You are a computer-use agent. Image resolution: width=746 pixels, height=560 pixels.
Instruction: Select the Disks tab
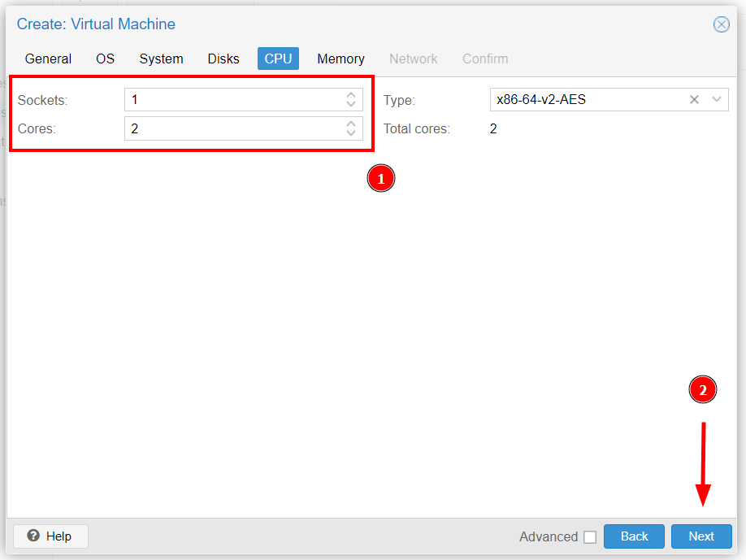223,59
